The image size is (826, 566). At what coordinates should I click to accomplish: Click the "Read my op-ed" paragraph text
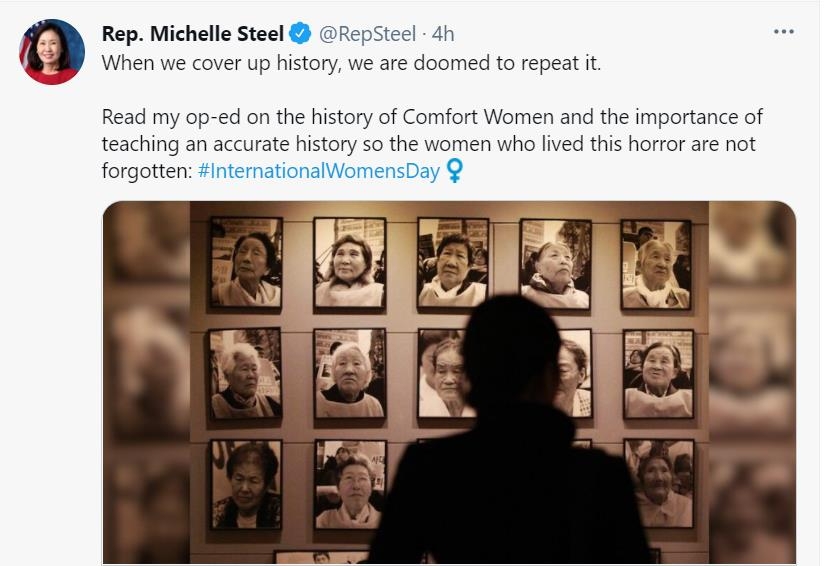(430, 131)
